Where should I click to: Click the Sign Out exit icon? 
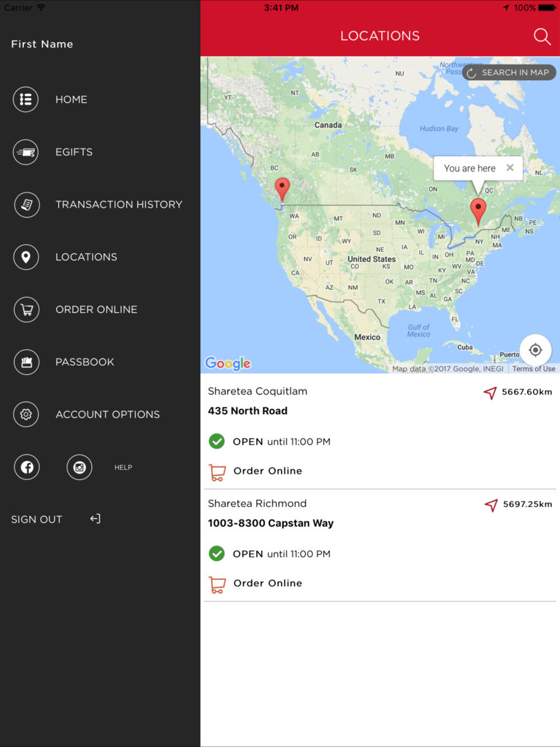95,519
